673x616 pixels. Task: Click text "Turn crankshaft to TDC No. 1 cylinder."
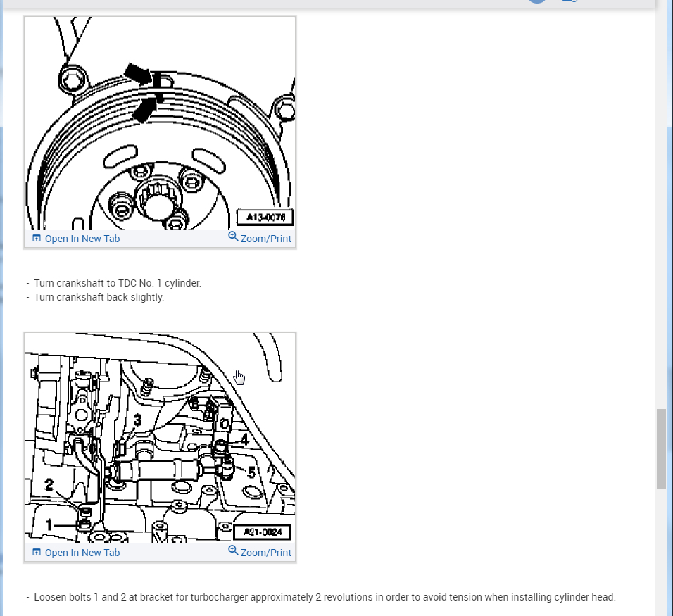[117, 283]
